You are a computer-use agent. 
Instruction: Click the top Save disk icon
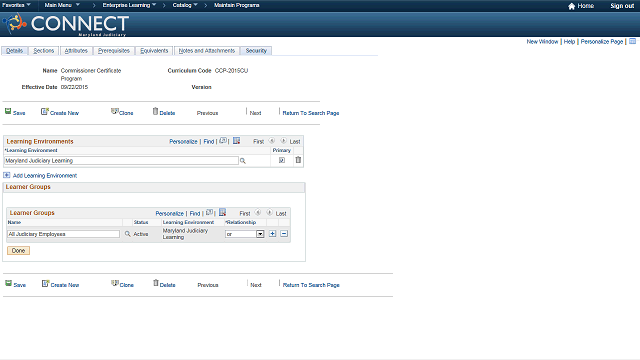(x=8, y=111)
